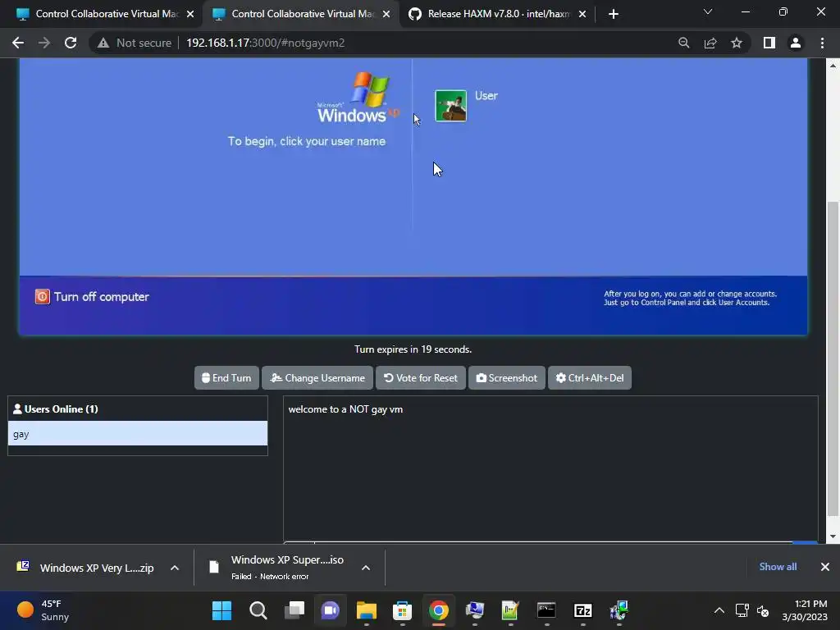Send Ctrl+Alt+Del to the VM

590,378
